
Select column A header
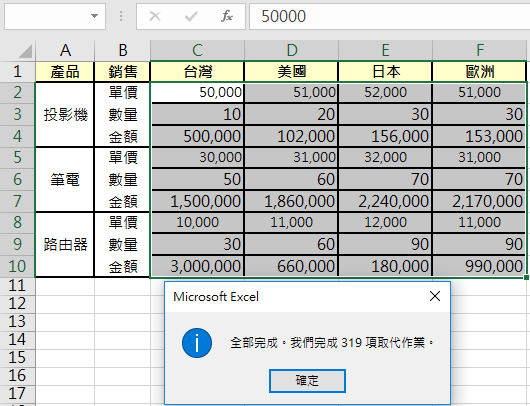click(65, 50)
